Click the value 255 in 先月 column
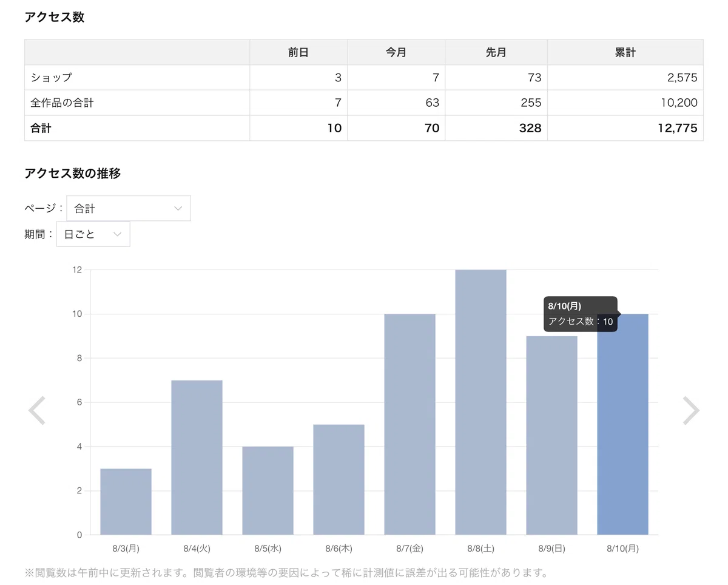This screenshot has width=728, height=585. click(x=531, y=103)
